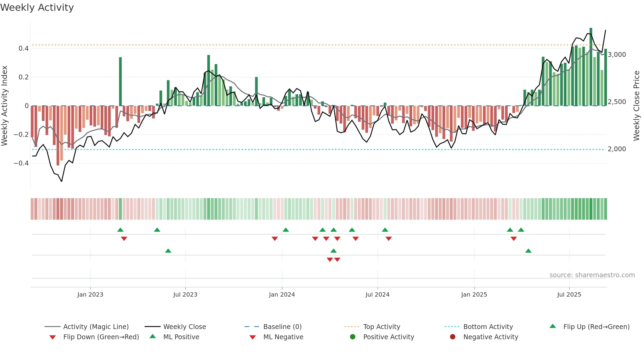Image resolution: width=644 pixels, height=362 pixels.
Task: Click the ML Positive marker after Jan 2025
Action: pos(528,251)
